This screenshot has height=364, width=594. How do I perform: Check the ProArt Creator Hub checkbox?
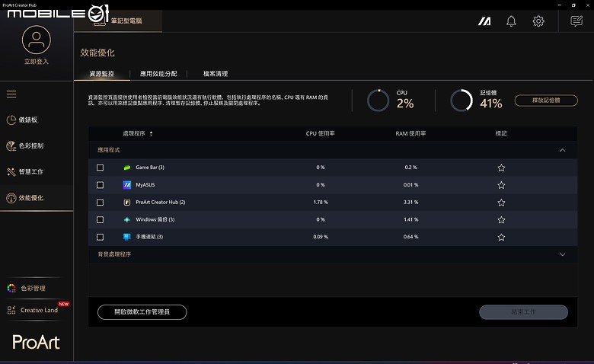[x=100, y=203]
